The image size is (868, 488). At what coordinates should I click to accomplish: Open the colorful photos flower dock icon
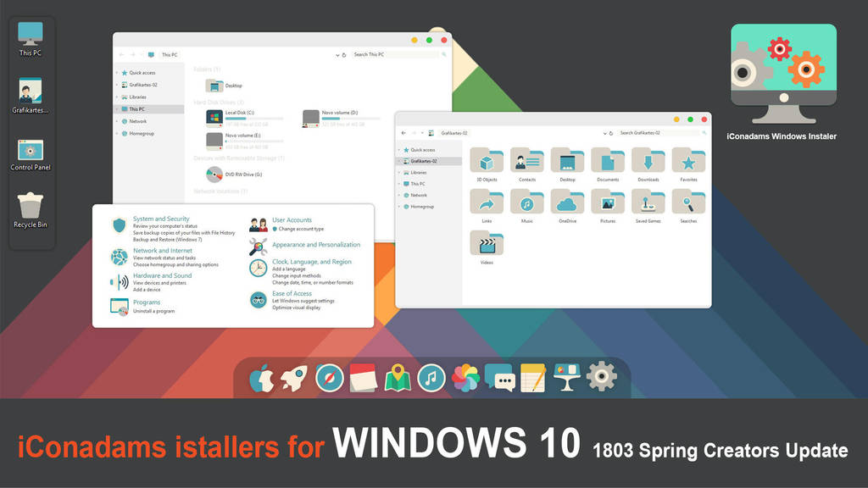point(465,379)
